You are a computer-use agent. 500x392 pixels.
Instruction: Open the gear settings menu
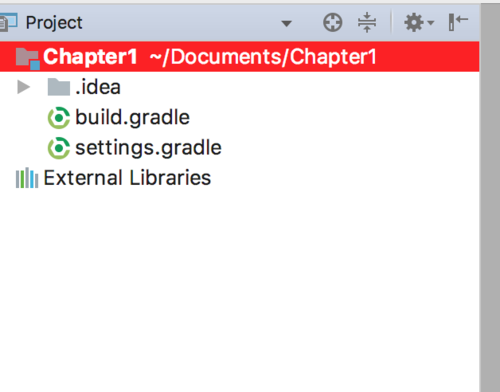click(x=414, y=23)
